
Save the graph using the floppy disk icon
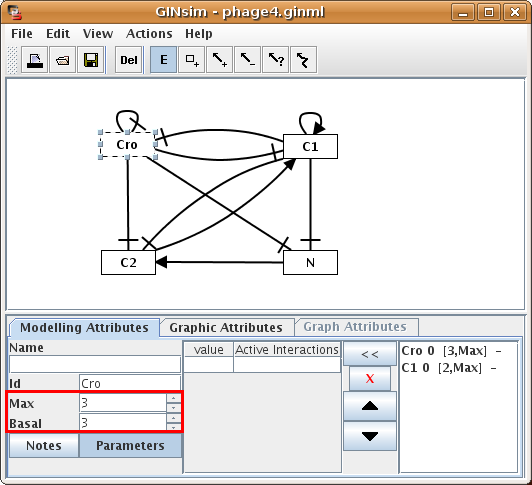(x=91, y=60)
